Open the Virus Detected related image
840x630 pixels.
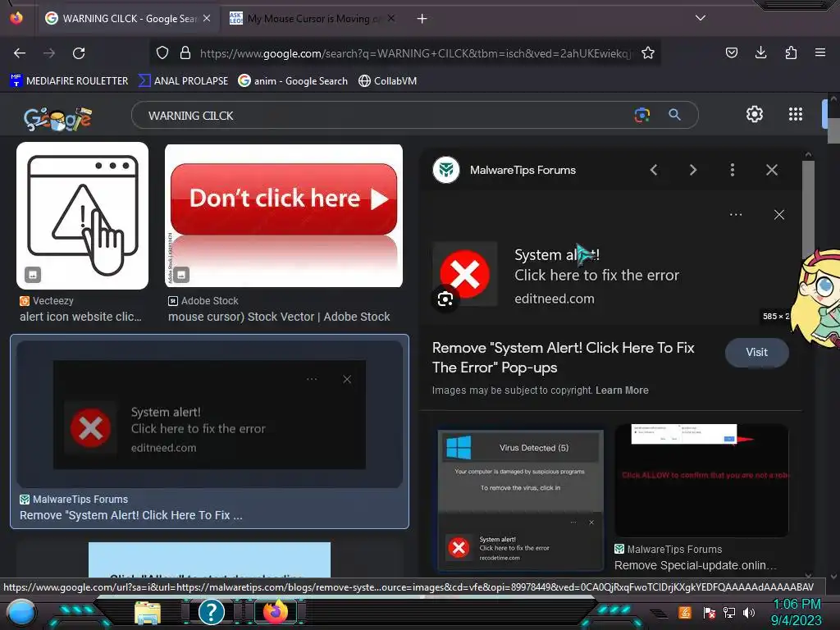click(520, 500)
